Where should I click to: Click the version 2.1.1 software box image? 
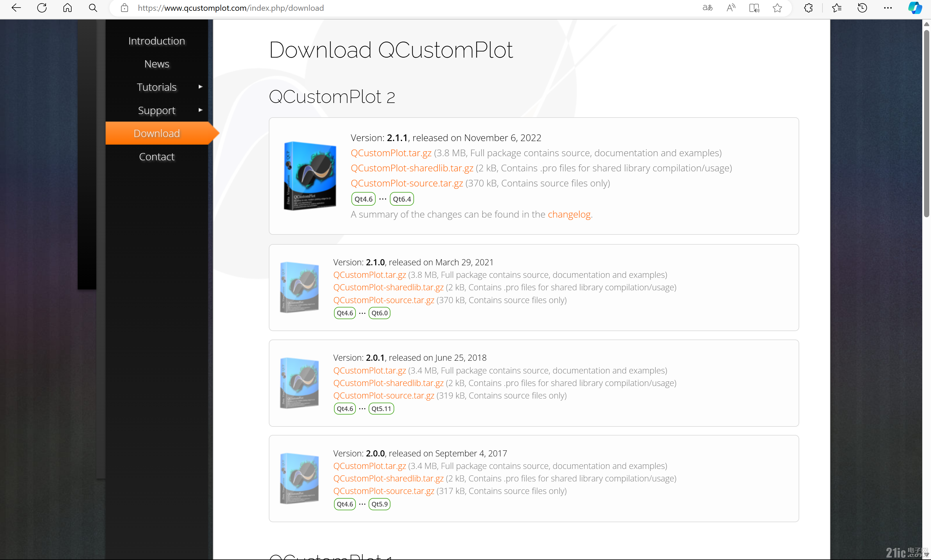310,176
